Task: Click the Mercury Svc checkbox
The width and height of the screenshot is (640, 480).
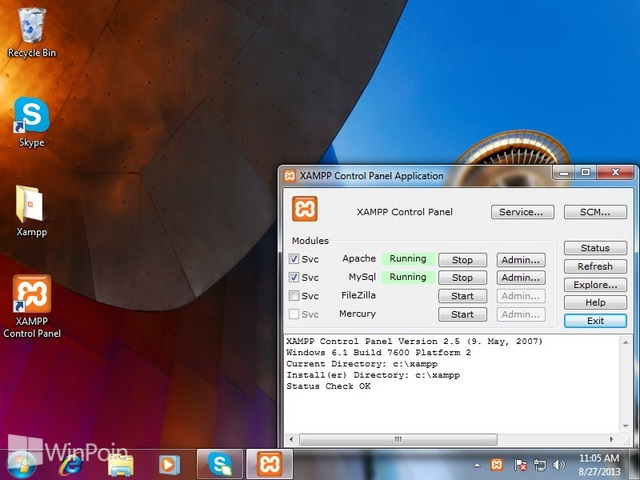Action: pyautogui.click(x=294, y=314)
